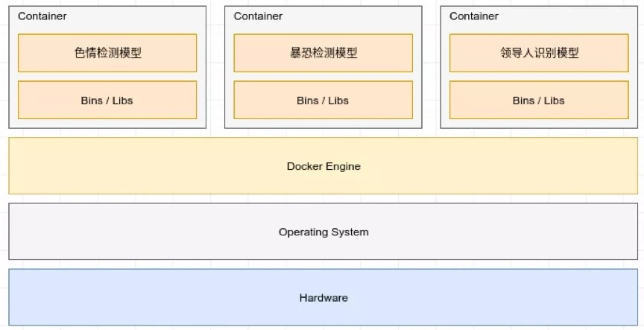The image size is (644, 330).
Task: Click gap between 色情检测模型 and its Bins / Libs
Action: pyautogui.click(x=107, y=77)
